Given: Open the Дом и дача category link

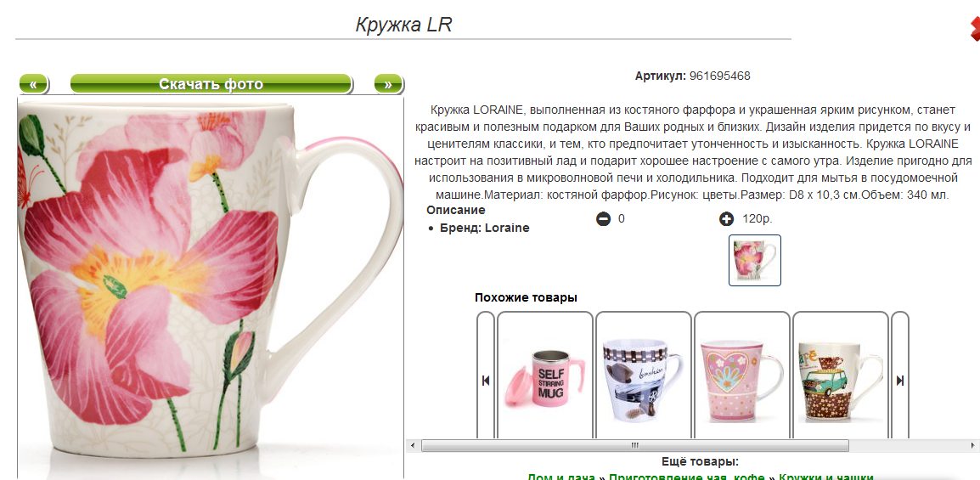Looking at the screenshot, I should pyautogui.click(x=561, y=477).
